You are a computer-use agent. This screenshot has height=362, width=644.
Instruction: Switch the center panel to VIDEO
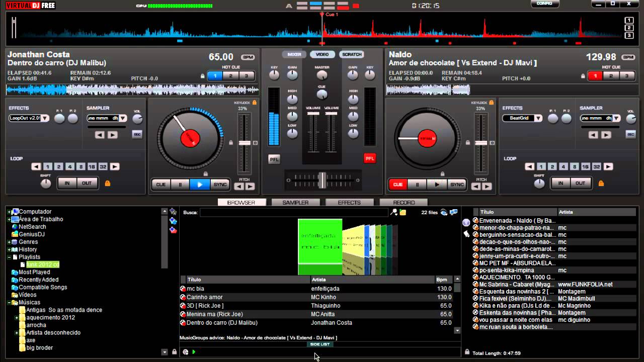322,54
